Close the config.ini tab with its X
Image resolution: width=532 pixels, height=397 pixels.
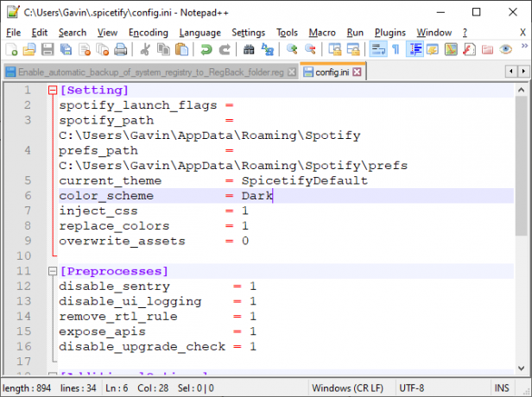coord(357,72)
